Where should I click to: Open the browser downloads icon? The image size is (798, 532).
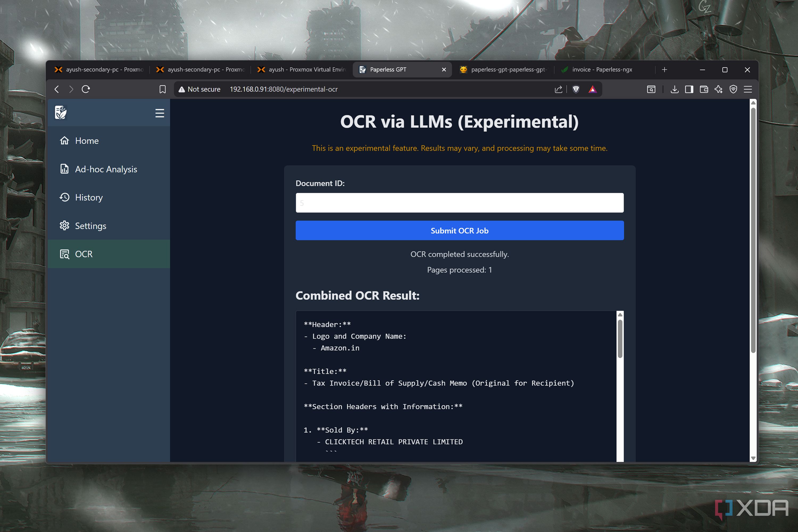coord(675,89)
